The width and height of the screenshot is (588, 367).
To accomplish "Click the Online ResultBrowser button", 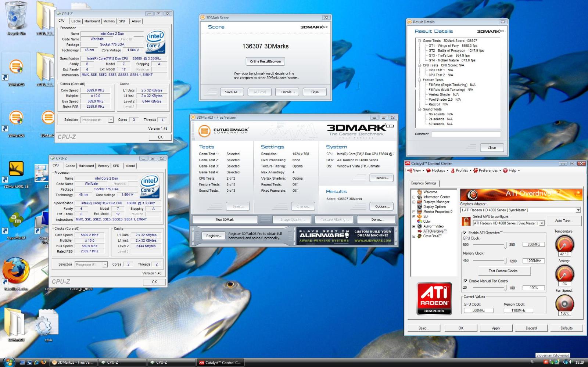I will tap(265, 61).
